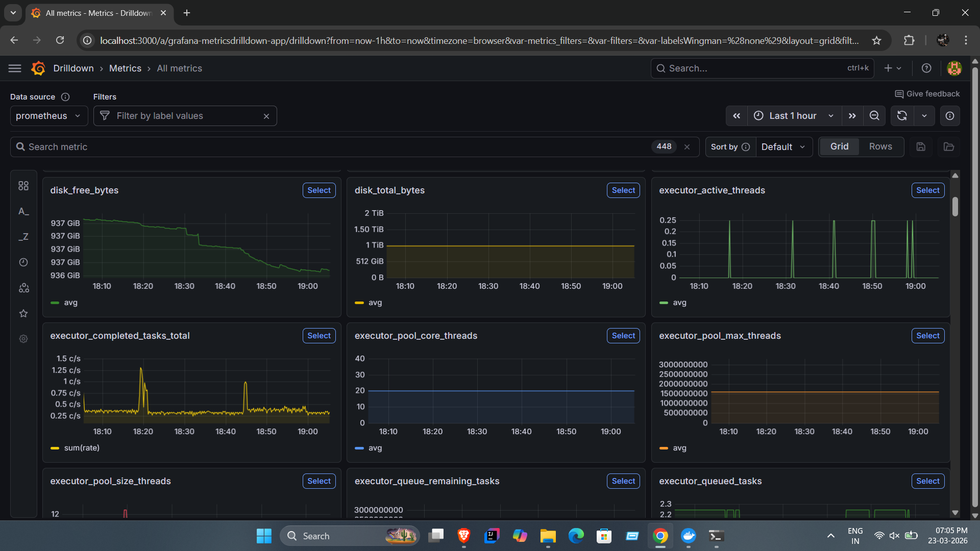This screenshot has width=980, height=551.
Task: Open the Last 1 hour time picker
Action: [x=795, y=116]
